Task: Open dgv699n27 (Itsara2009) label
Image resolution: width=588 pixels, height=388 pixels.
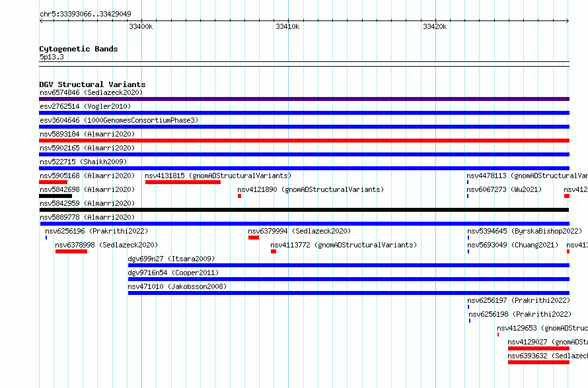Action: 171,259
